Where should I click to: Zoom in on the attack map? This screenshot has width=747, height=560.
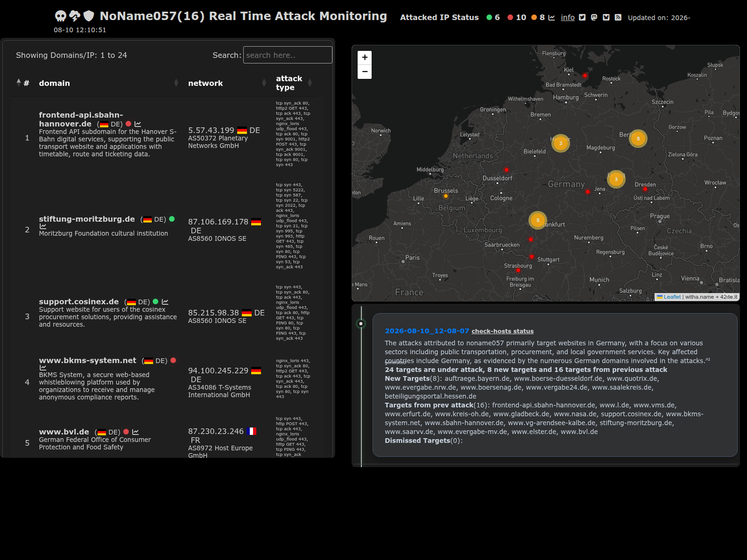365,57
